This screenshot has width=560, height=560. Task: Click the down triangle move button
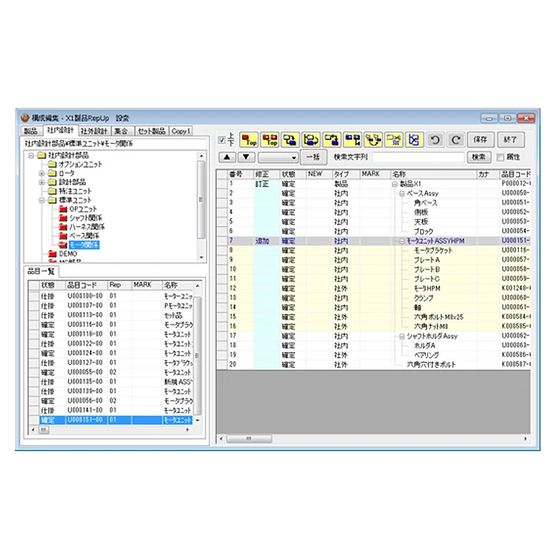click(246, 157)
